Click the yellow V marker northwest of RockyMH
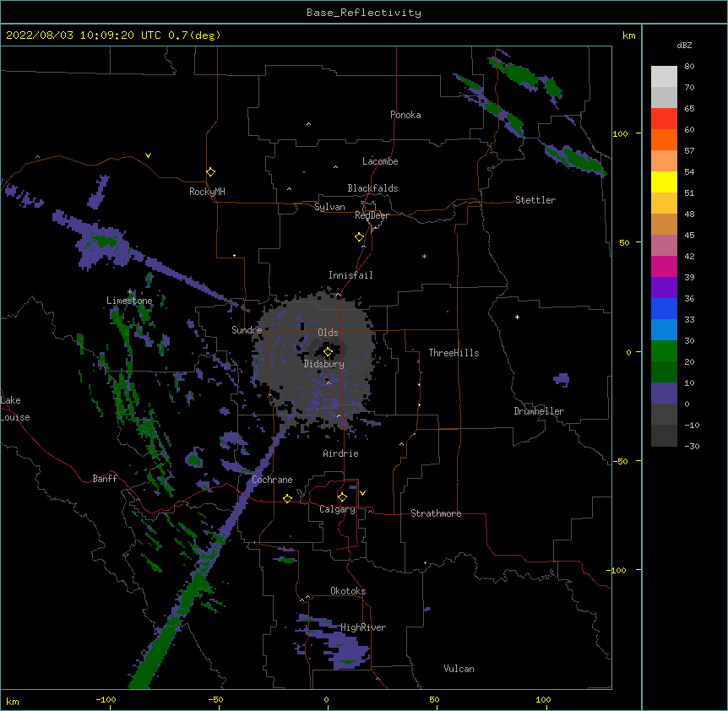 (x=148, y=155)
